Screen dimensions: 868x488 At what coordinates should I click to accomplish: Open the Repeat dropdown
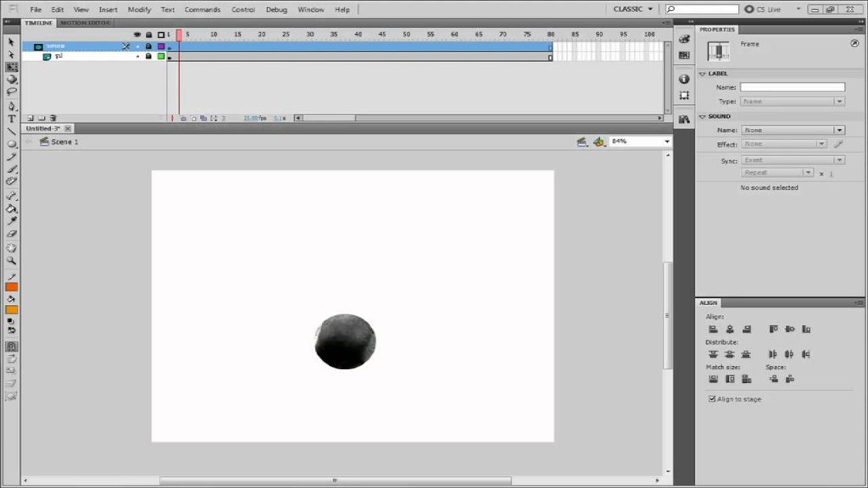tap(777, 173)
